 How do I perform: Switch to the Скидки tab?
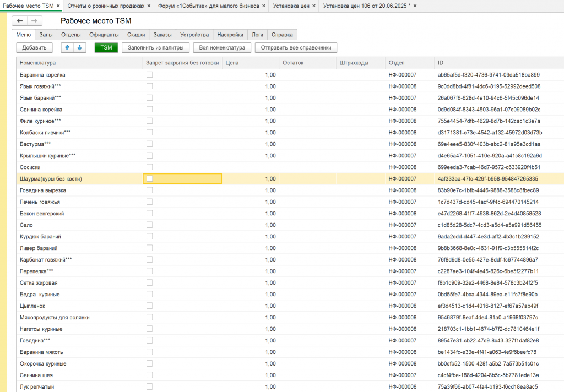pos(136,35)
